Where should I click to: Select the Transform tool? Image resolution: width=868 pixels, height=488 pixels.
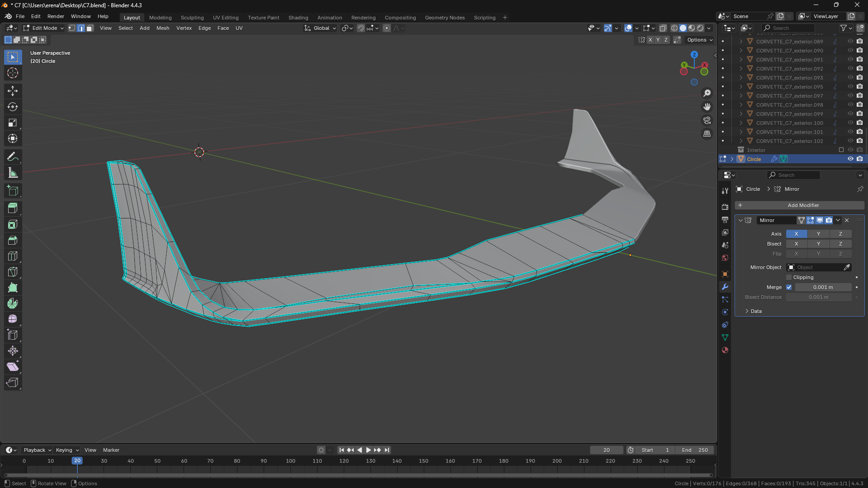tap(13, 138)
